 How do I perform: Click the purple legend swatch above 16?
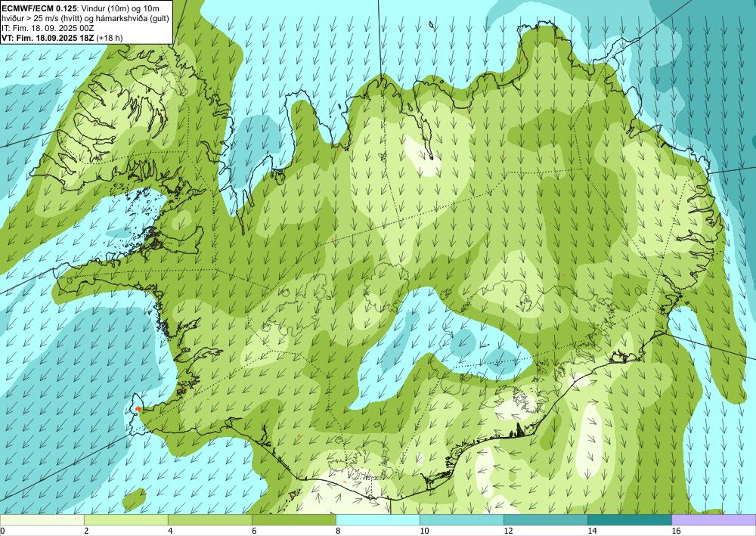(714, 520)
